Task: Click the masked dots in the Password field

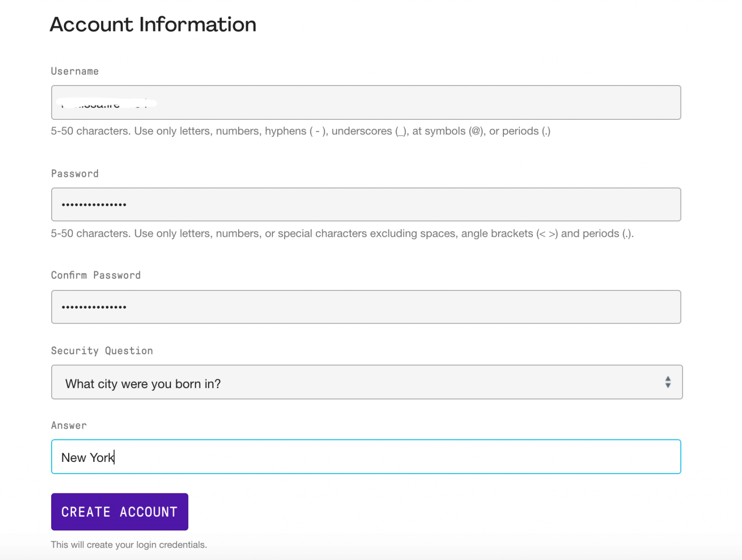Action: click(x=94, y=205)
